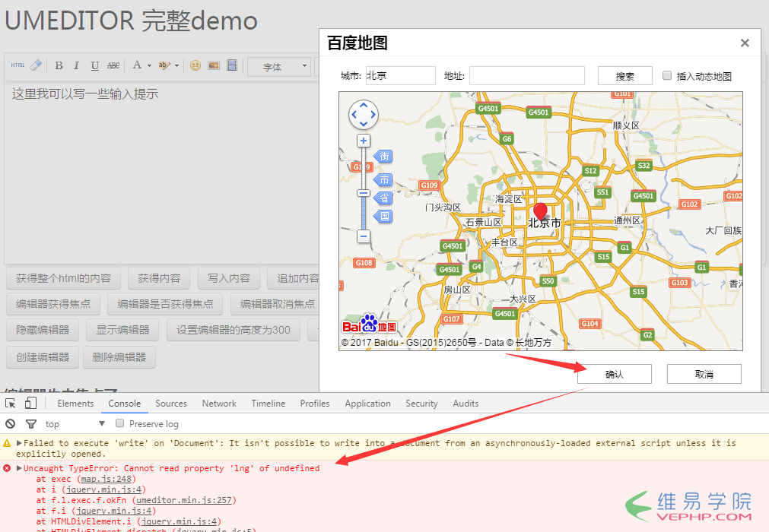Apply font color with the A icon
This screenshot has width=769, height=532.
[138, 65]
